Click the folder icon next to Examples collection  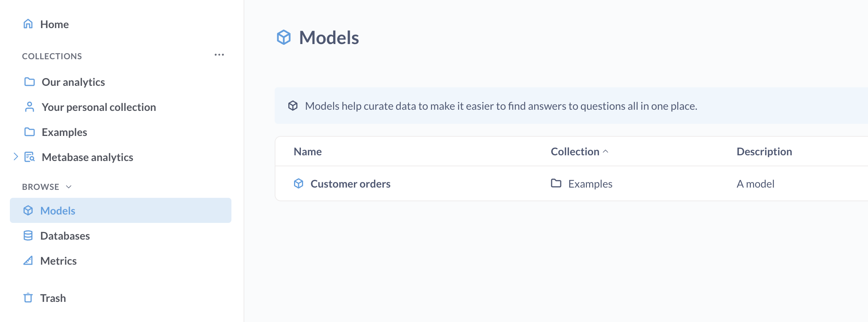click(x=30, y=132)
